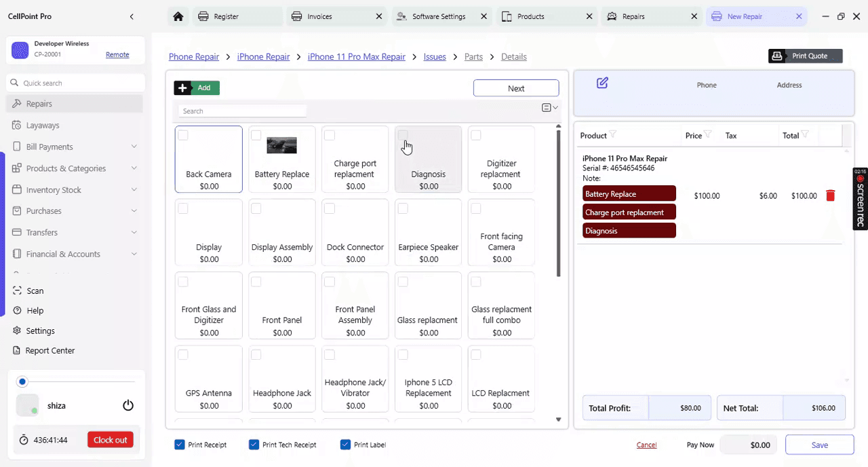Image resolution: width=868 pixels, height=467 pixels.
Task: Click the Layaways icon in sidebar
Action: [17, 125]
